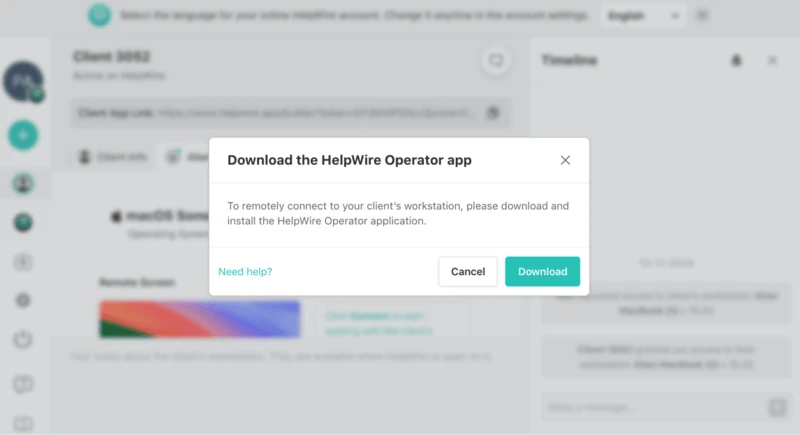Click the notes field about client's workstation

coord(281,356)
